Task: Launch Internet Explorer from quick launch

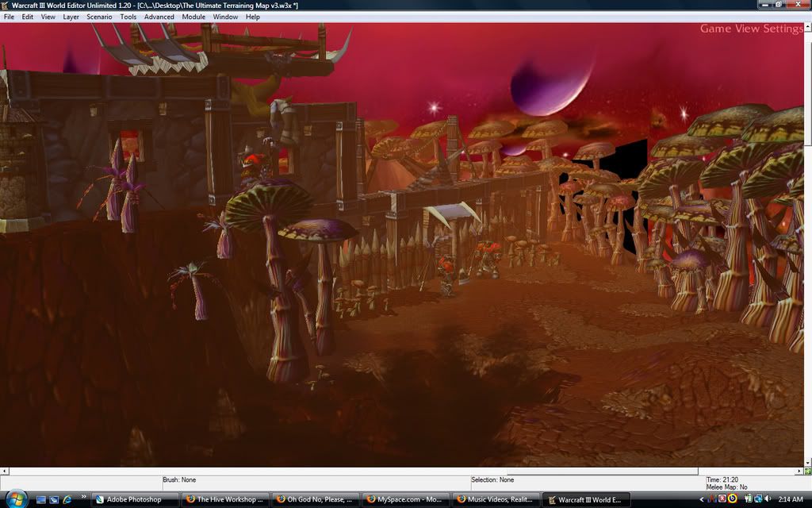Action: pyautogui.click(x=67, y=500)
